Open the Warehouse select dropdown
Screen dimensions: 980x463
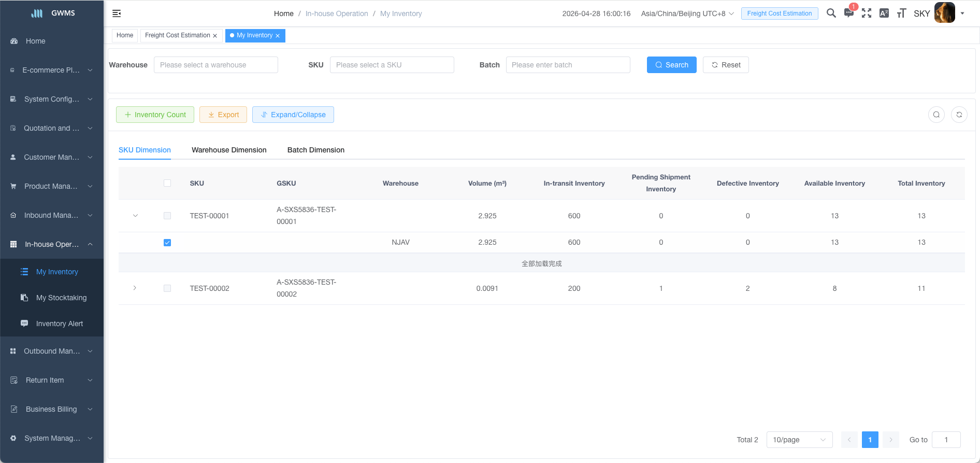tap(216, 65)
